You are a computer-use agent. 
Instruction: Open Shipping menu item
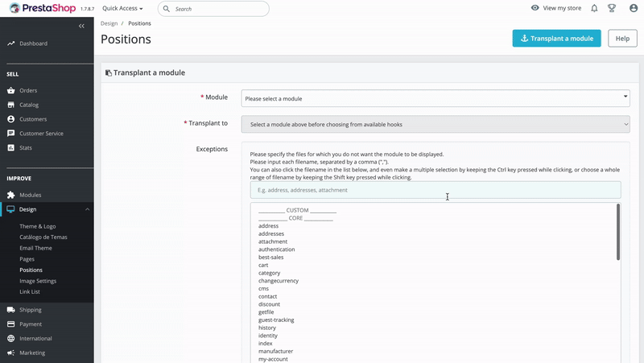31,310
